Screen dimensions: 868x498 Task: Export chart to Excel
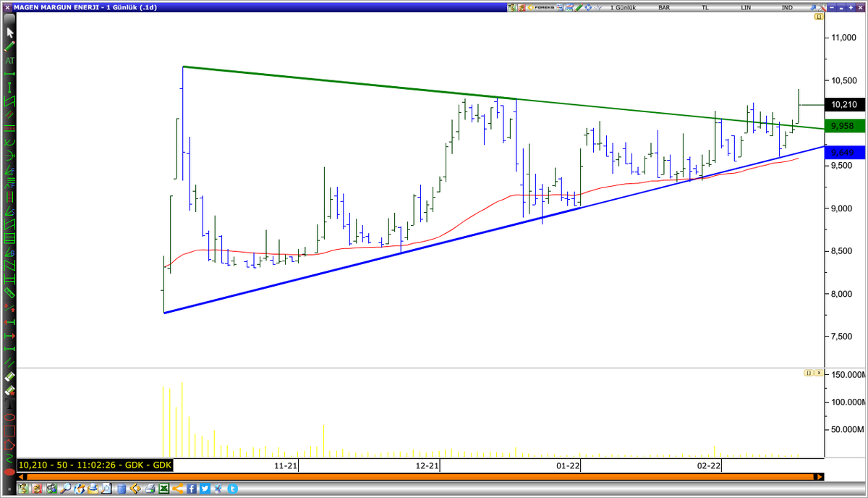click(164, 489)
